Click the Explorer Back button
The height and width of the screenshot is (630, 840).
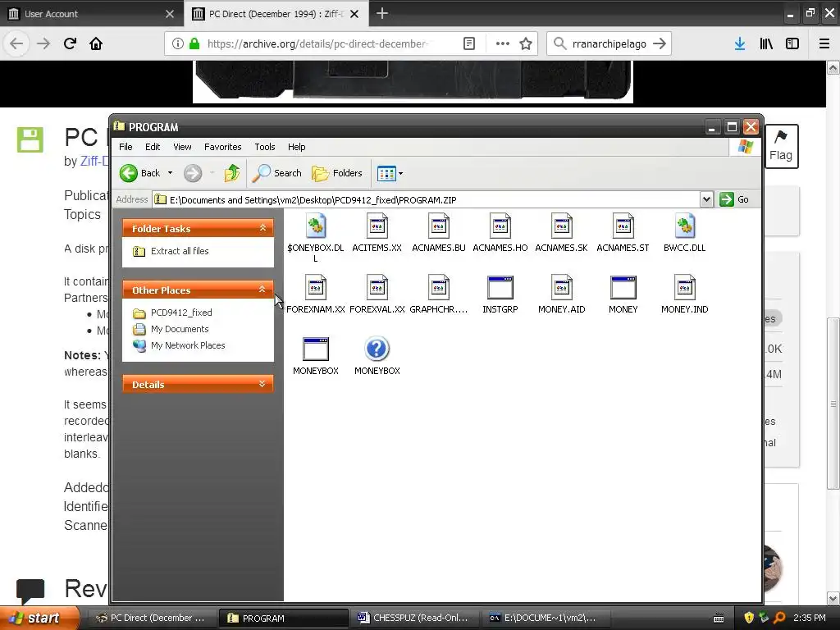pos(140,173)
